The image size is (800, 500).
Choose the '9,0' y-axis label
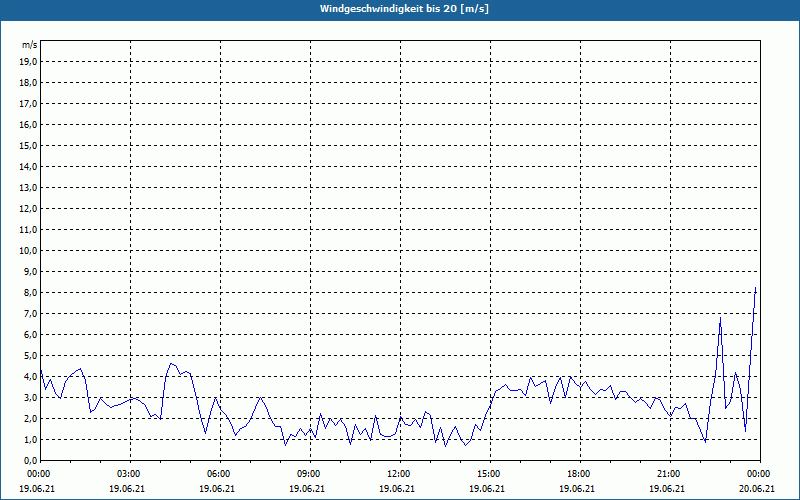(x=31, y=271)
